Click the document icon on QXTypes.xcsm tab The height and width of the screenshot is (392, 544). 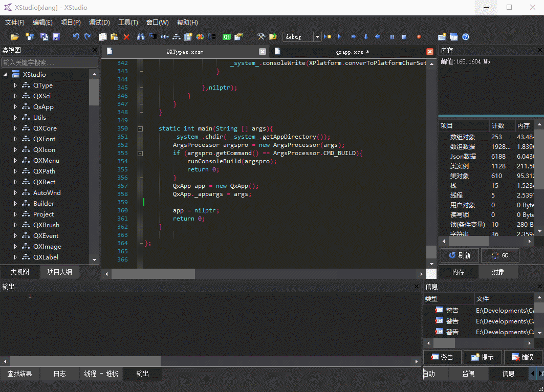click(110, 51)
